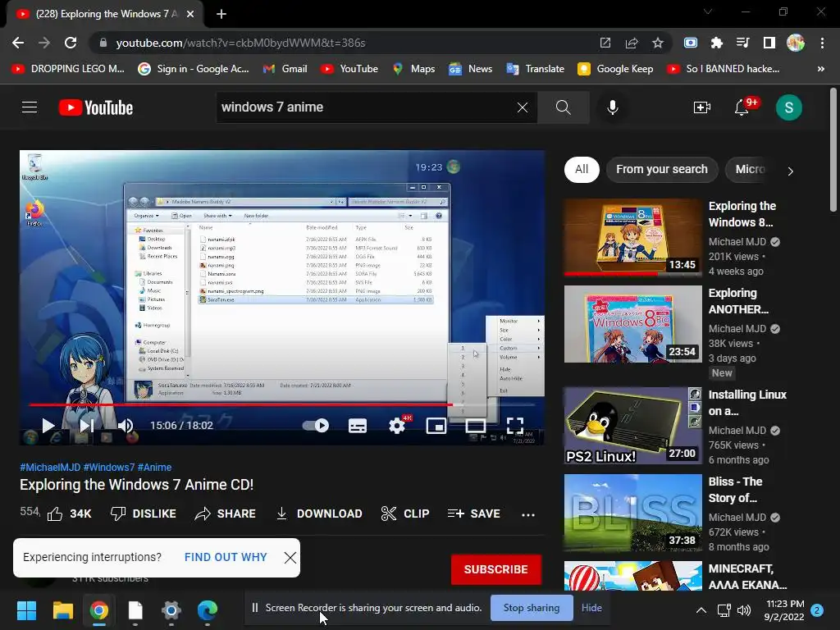Open tab search dropdown arrow
Screen dimensions: 840x630
(708, 11)
